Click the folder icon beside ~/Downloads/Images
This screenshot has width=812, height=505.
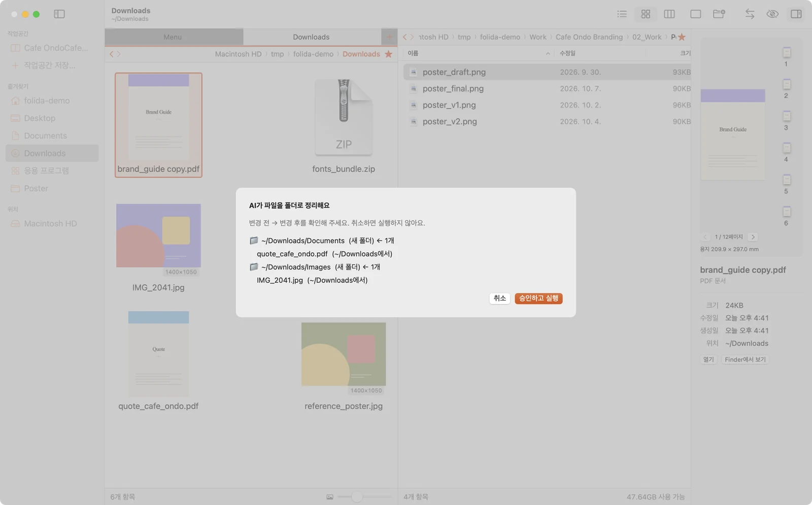point(254,267)
